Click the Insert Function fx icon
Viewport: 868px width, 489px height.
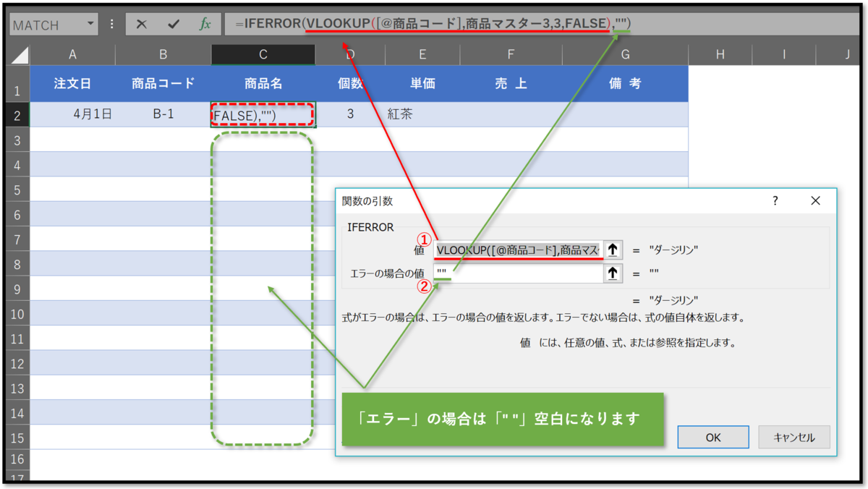(205, 24)
